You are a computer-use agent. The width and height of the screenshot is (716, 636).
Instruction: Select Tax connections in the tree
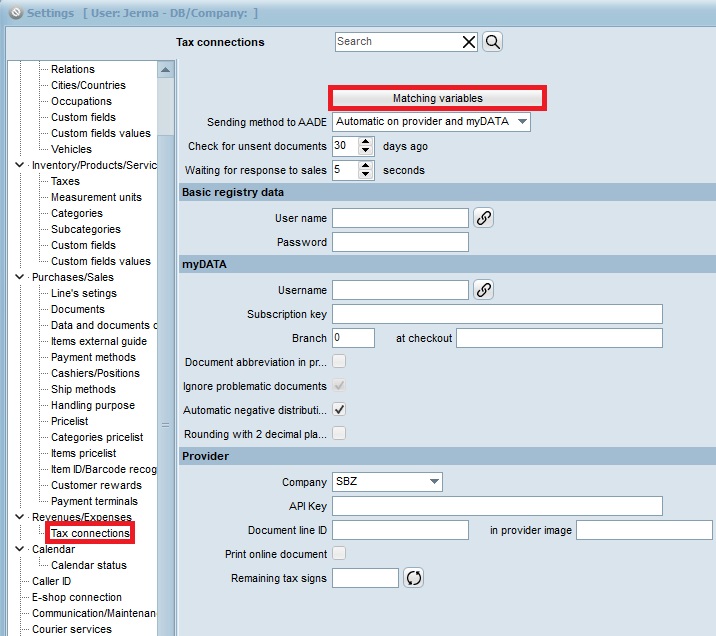(90, 533)
